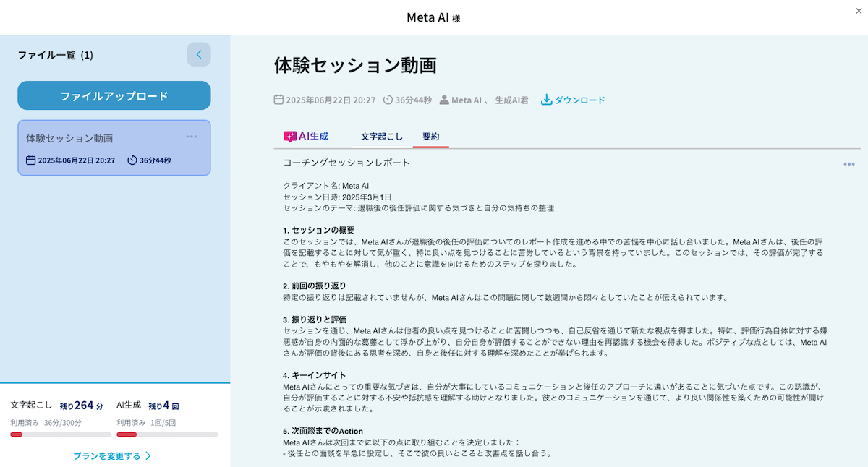Click the セッション日時: 2025年3月1日 line
The height and width of the screenshot is (467, 868).
click(x=337, y=197)
